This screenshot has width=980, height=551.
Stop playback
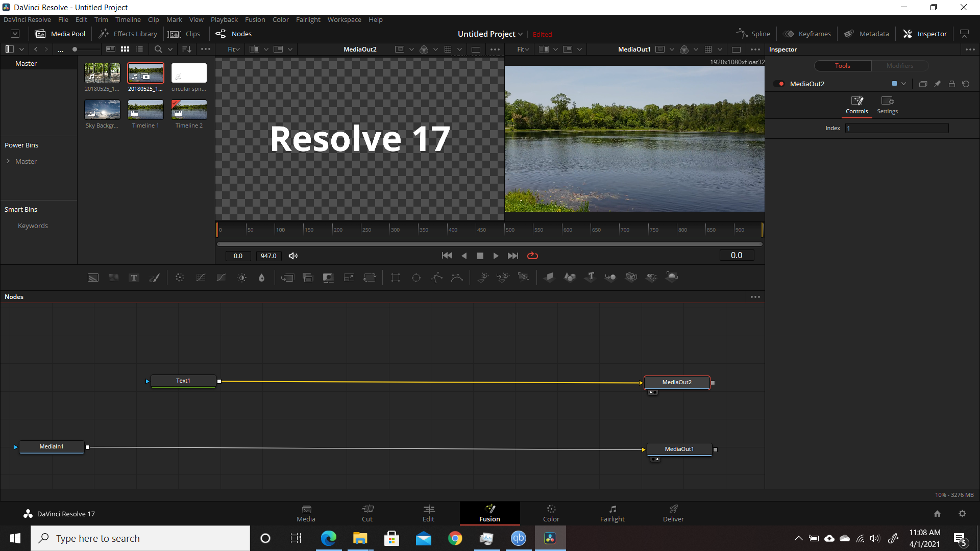click(x=480, y=256)
